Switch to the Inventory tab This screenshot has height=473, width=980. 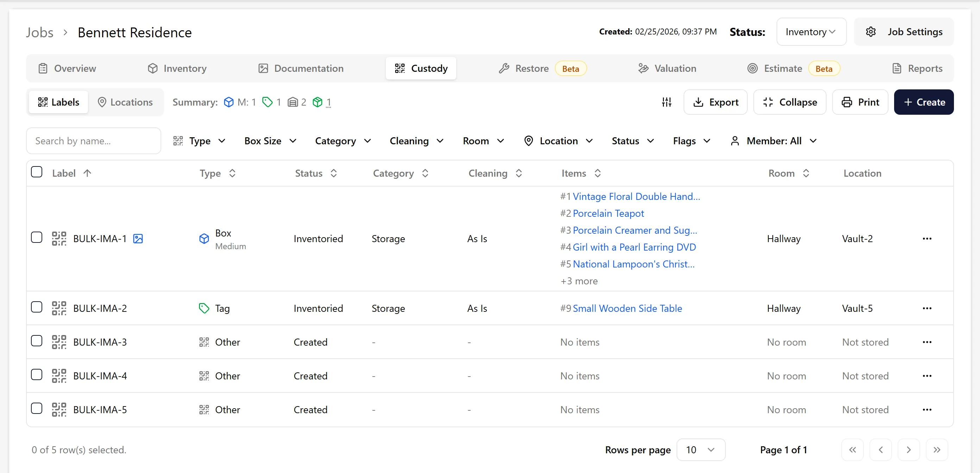(x=177, y=68)
